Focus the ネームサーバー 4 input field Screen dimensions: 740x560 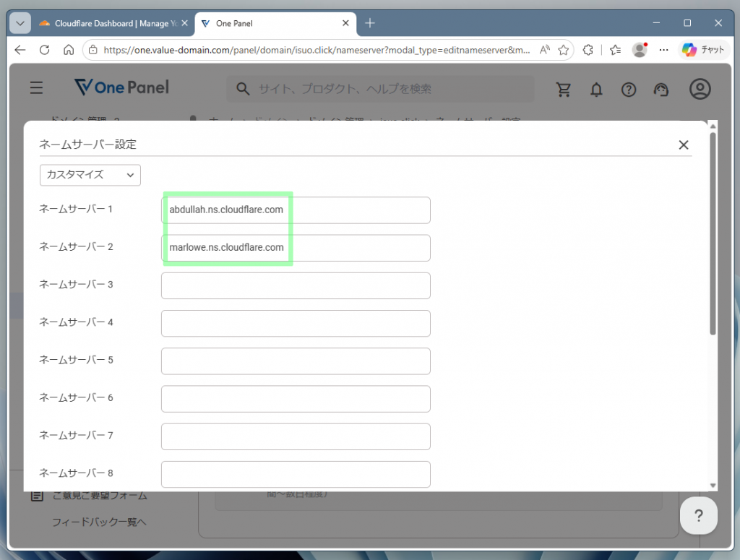(296, 323)
